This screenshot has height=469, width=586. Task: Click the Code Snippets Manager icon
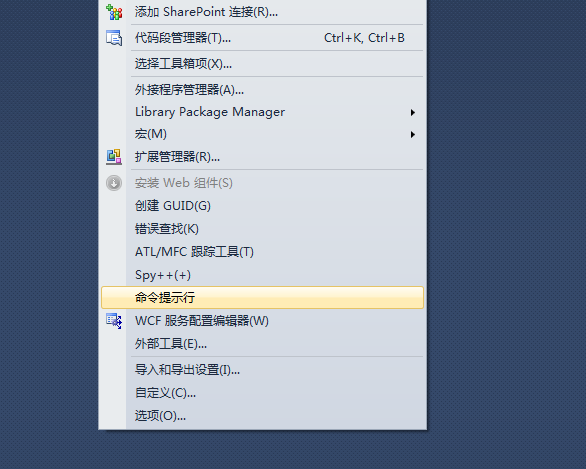[114, 38]
